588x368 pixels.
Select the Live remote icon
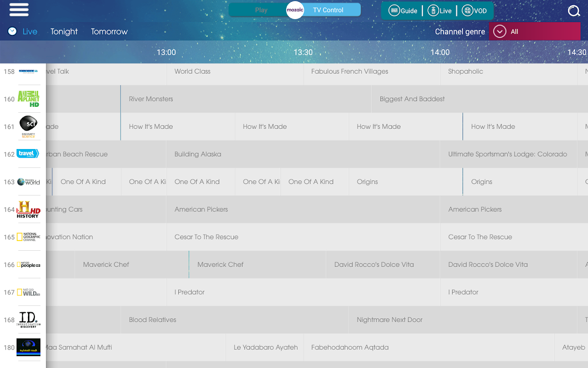pos(433,11)
